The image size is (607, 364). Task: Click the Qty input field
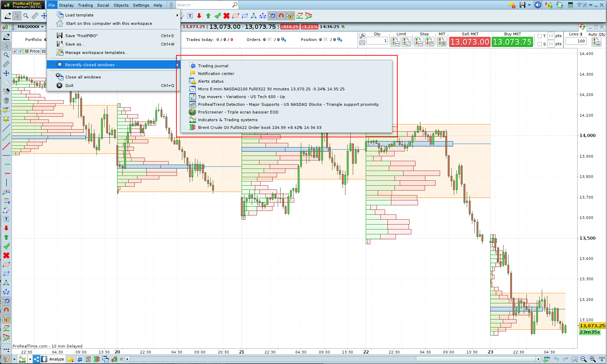pyautogui.click(x=377, y=41)
